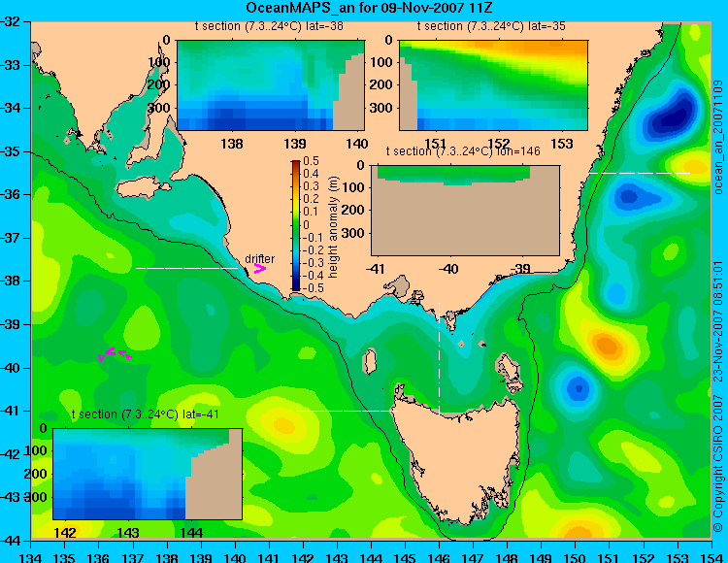The width and height of the screenshot is (728, 563).
Task: Click the 'ocean_an_20071109' file label
Action: click(717, 138)
